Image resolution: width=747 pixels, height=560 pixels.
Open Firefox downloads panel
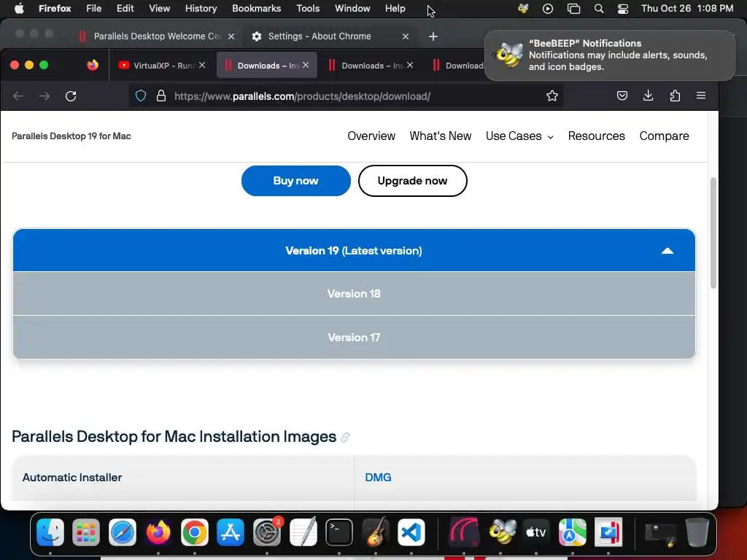[x=648, y=96]
